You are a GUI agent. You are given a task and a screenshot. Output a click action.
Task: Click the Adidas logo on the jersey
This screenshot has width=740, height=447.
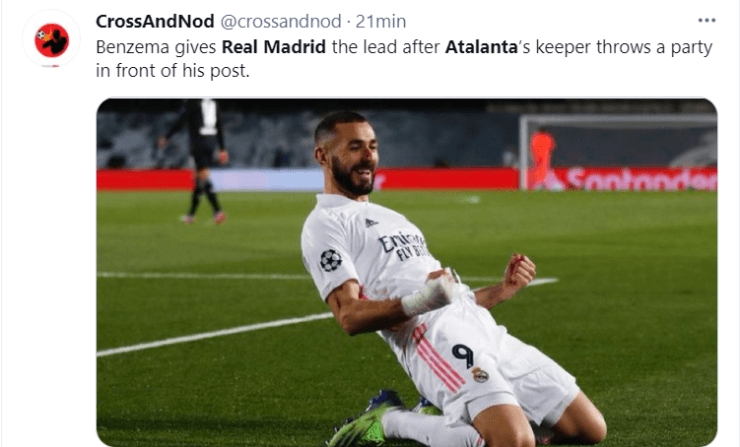371,222
